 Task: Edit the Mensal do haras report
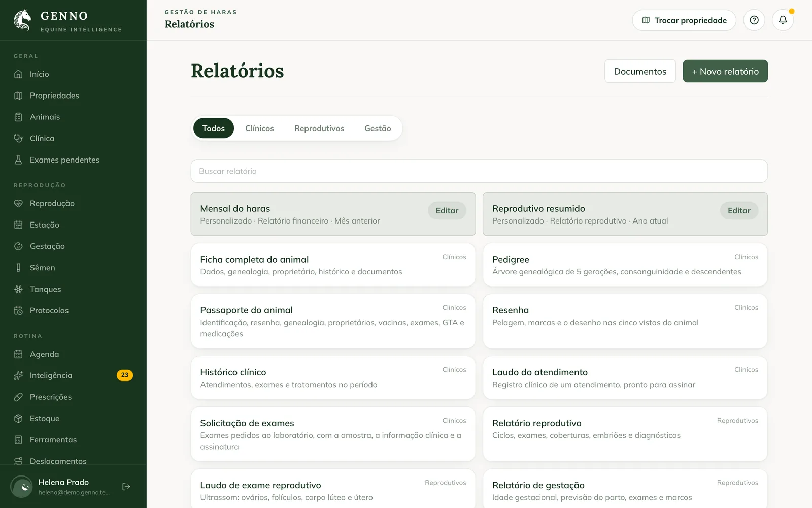tap(447, 211)
